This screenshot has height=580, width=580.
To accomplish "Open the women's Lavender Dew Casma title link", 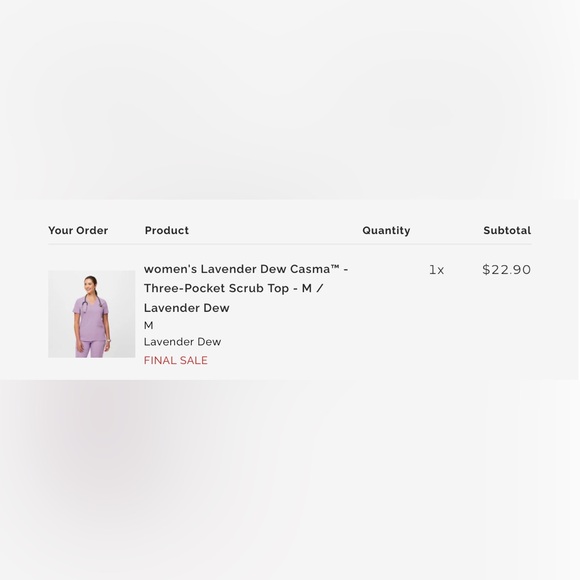I will [246, 269].
